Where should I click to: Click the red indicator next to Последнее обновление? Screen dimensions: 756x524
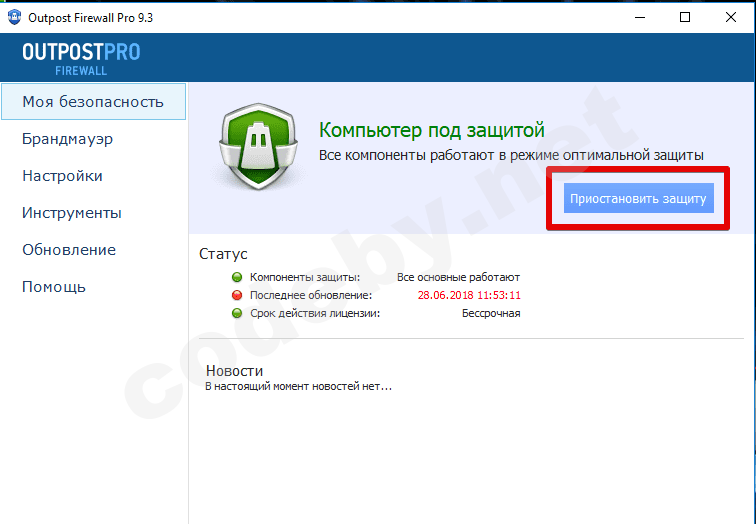[x=237, y=295]
